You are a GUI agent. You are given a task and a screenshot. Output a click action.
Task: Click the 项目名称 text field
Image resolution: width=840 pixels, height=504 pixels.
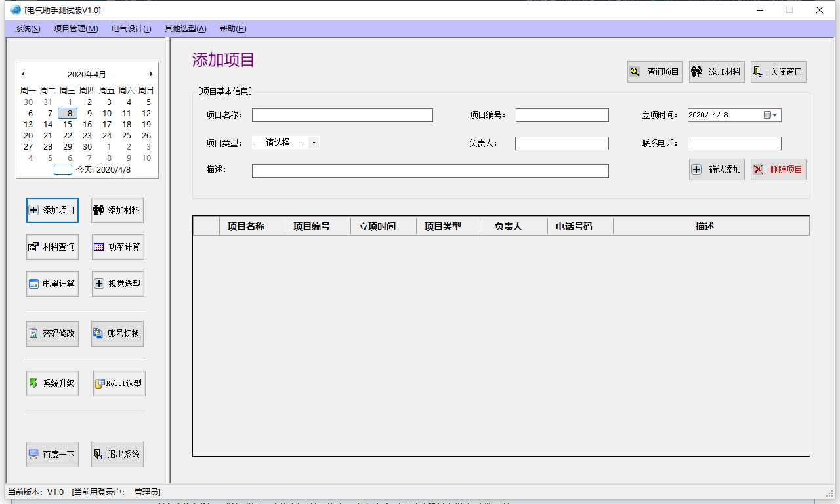point(342,115)
